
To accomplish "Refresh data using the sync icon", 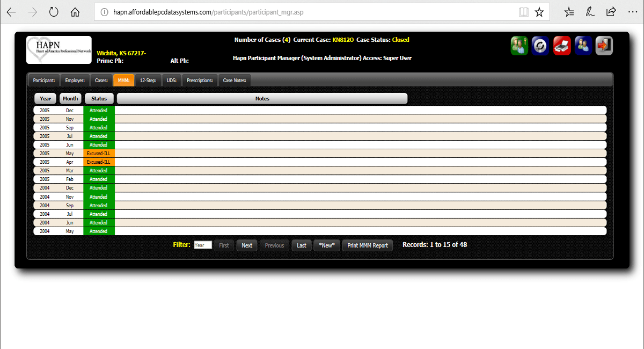I will pos(540,46).
